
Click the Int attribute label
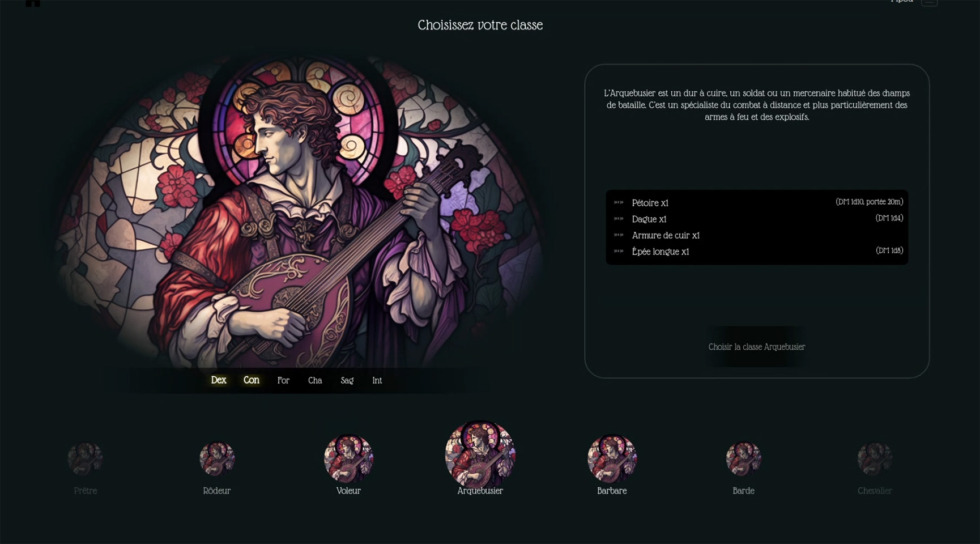(x=377, y=381)
